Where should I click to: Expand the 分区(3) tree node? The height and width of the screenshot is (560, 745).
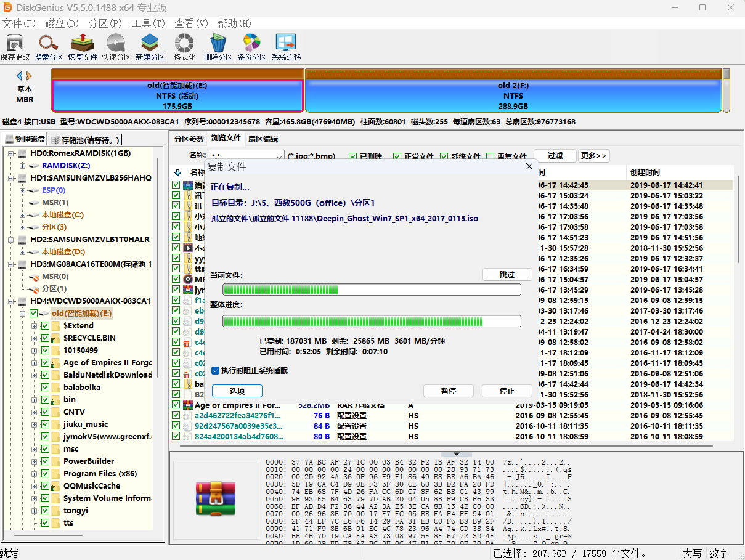(23, 227)
